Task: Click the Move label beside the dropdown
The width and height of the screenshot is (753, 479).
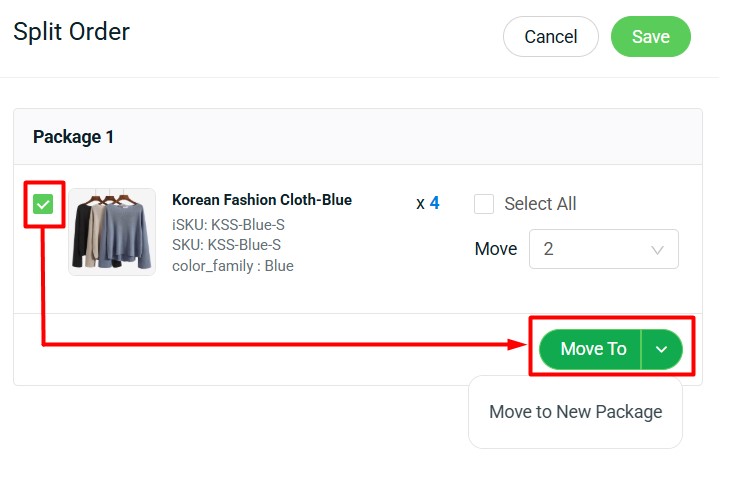Action: (495, 249)
